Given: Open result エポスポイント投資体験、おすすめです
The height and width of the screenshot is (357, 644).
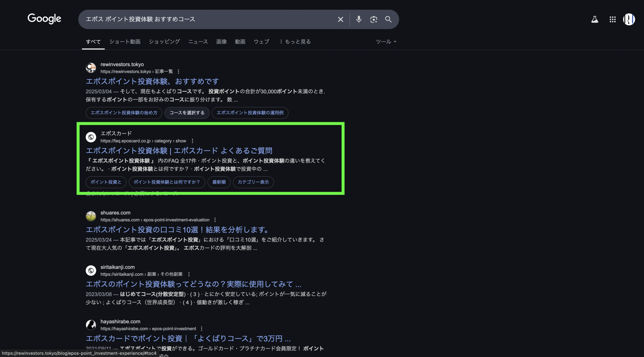Looking at the screenshot, I should coord(152,81).
